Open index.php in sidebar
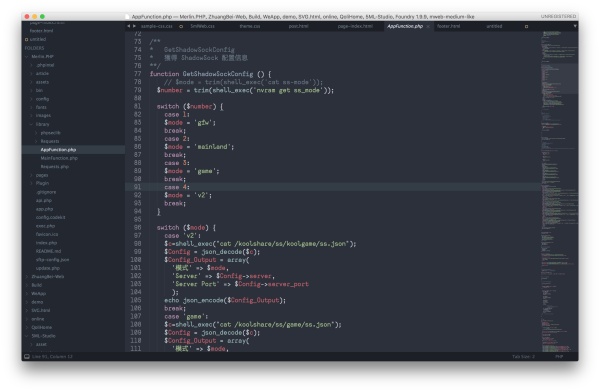The height and width of the screenshot is (392, 600). pyautogui.click(x=46, y=243)
